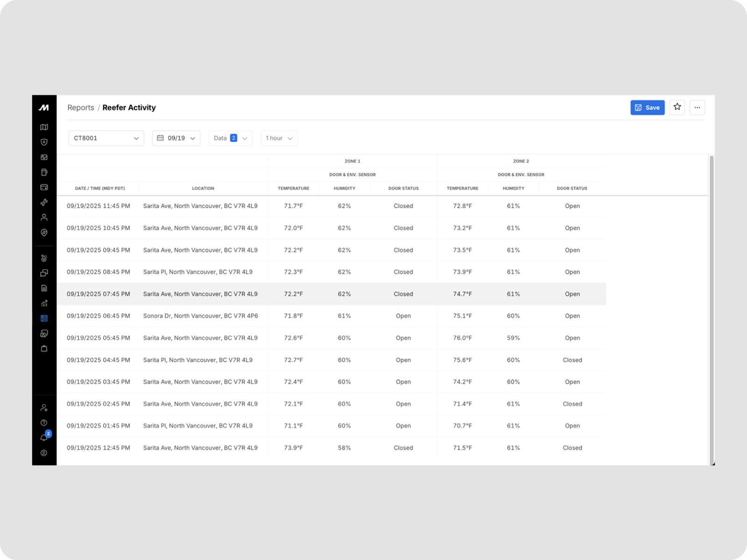Open admin user settings icon
Image resolution: width=747 pixels, height=560 pixels.
(x=44, y=407)
